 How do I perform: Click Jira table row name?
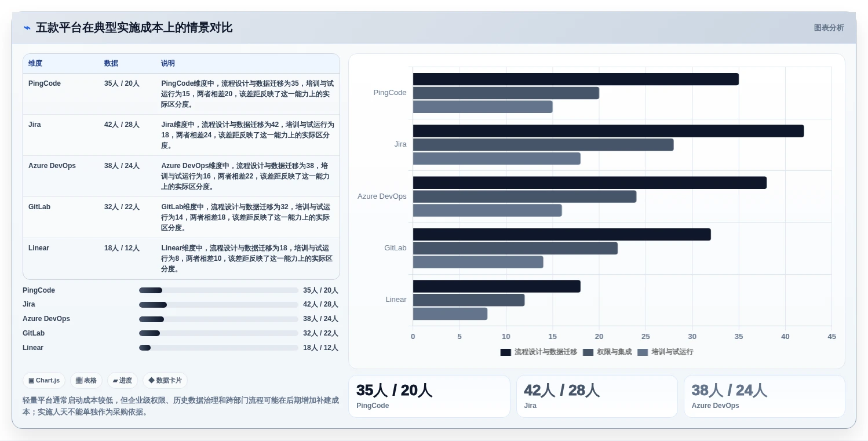[35, 125]
